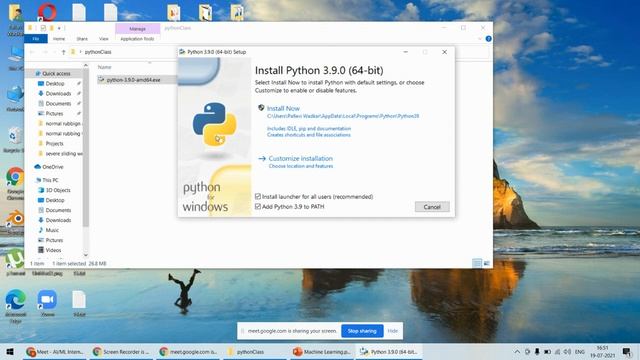
Task: Select python-3.9.0-amd64.exe file
Action: pos(133,80)
